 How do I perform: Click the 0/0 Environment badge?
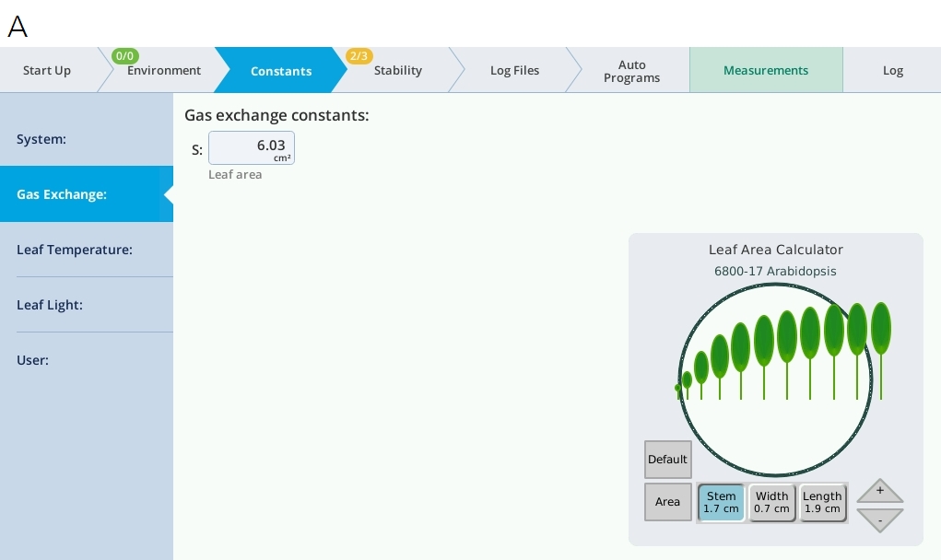point(124,56)
